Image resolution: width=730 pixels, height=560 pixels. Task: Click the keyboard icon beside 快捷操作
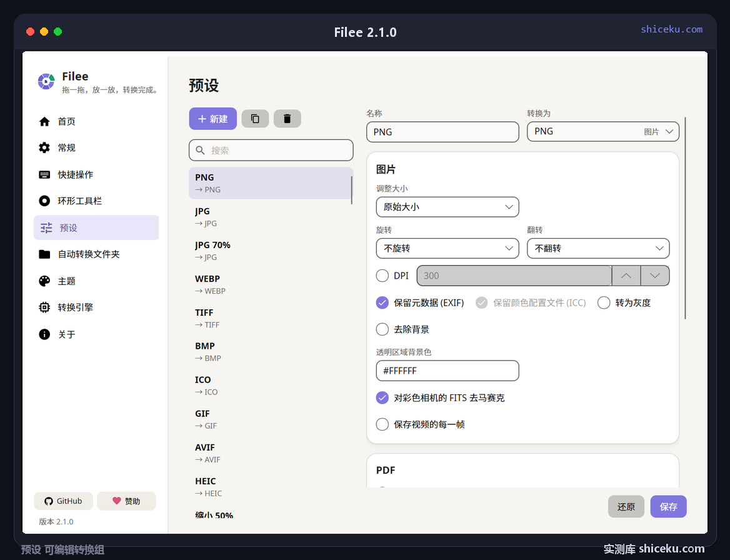[44, 174]
